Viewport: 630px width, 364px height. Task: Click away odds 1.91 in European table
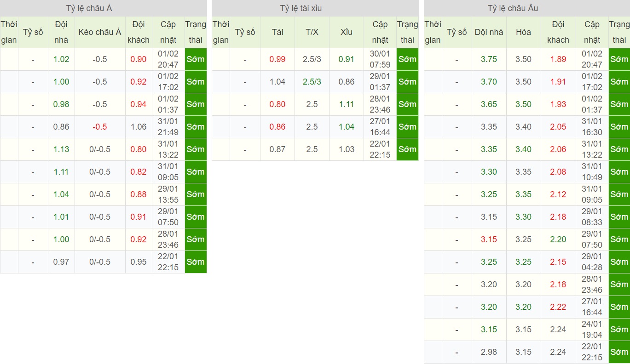(x=558, y=82)
